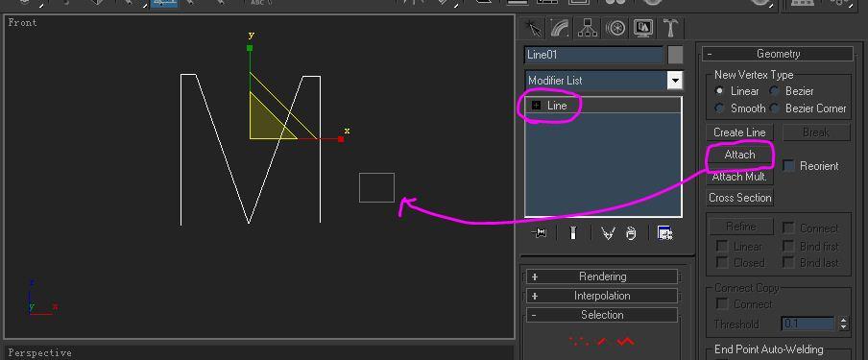Open Configure Modifier Sets icon
Image resolution: width=868 pixels, height=360 pixels.
664,233
